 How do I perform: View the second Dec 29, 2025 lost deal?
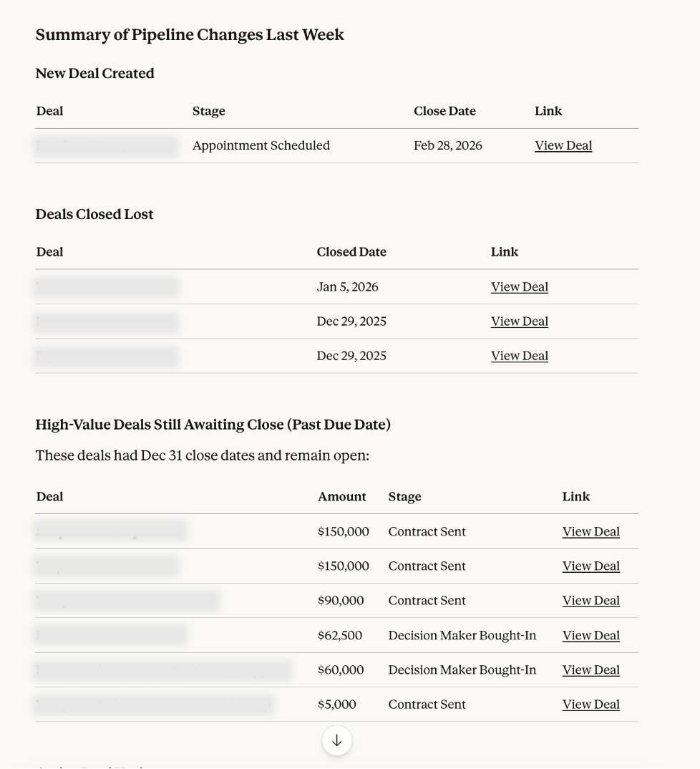(x=519, y=356)
